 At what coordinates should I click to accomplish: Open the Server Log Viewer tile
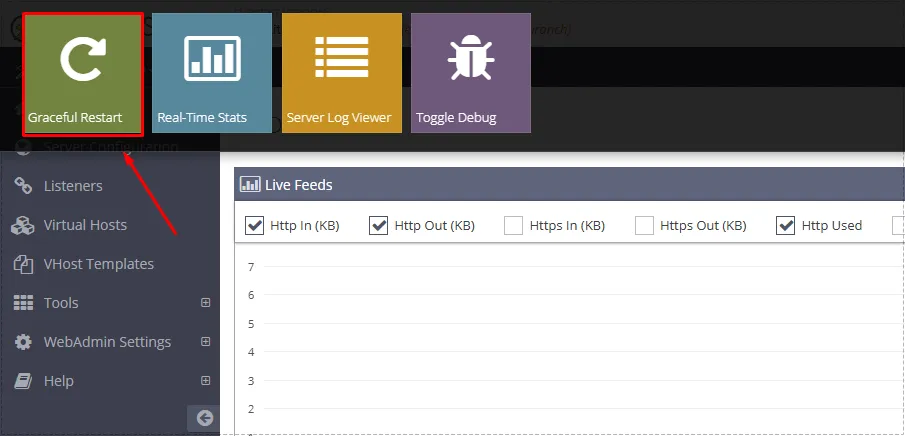tap(342, 73)
